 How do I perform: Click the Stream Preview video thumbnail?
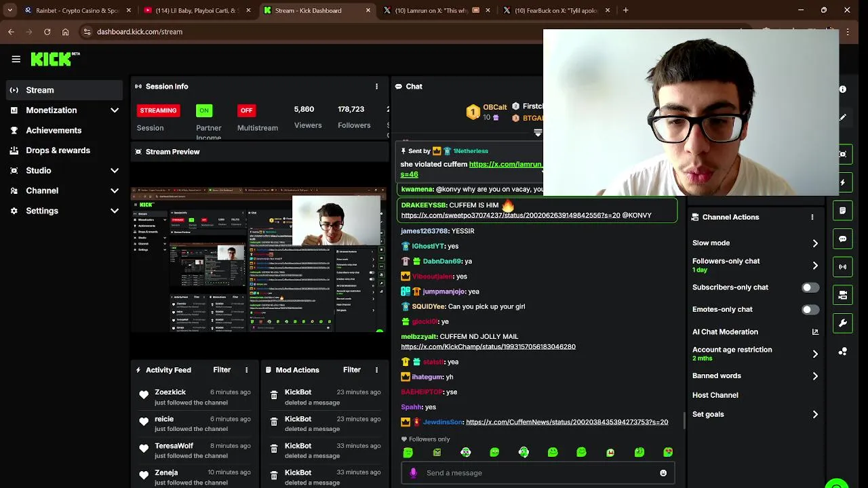(x=258, y=260)
